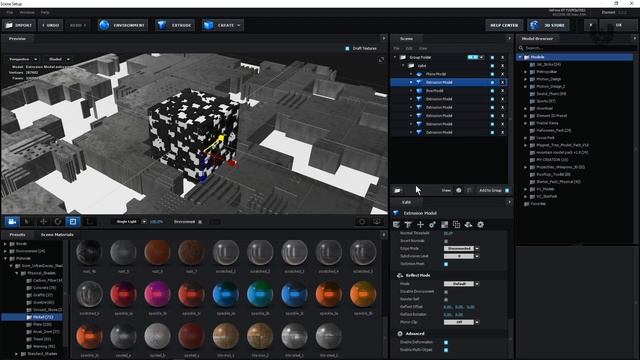This screenshot has width=640, height=360.
Task: Click the checkered texture icon in Edit toolbar
Action: click(444, 224)
